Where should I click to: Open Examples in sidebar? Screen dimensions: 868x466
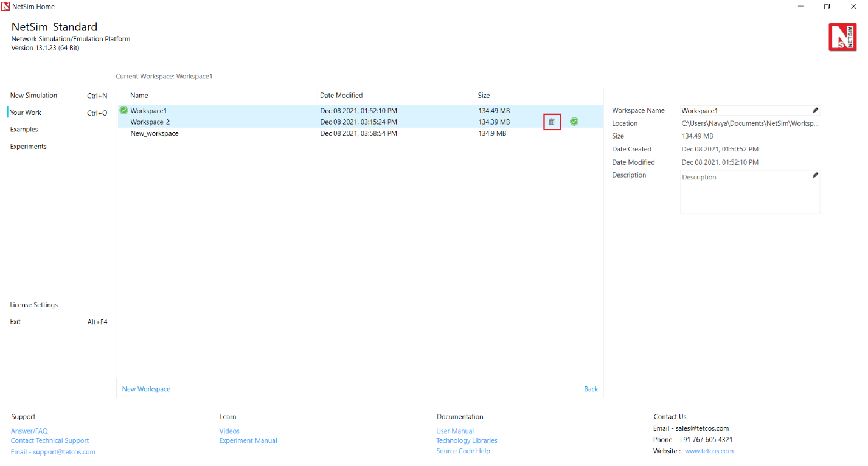pyautogui.click(x=24, y=130)
